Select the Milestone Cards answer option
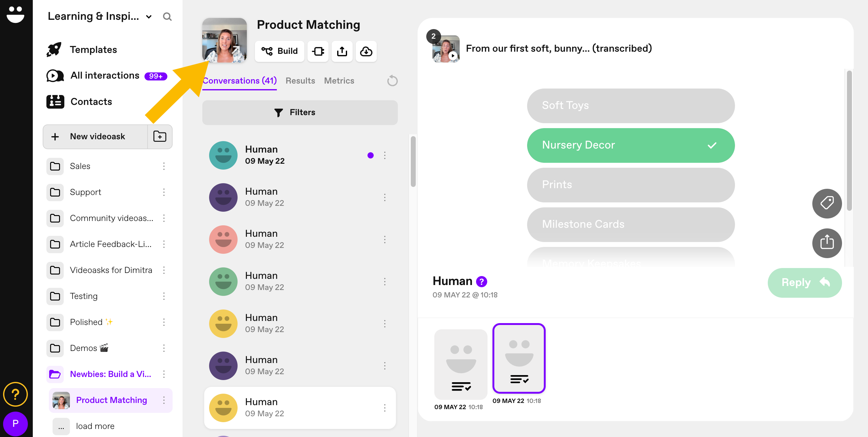 point(630,224)
